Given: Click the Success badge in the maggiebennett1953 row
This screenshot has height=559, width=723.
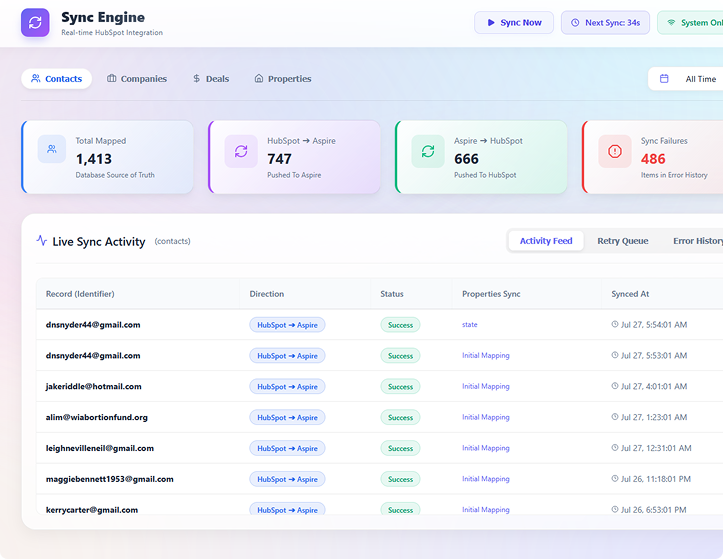Looking at the screenshot, I should pyautogui.click(x=400, y=479).
